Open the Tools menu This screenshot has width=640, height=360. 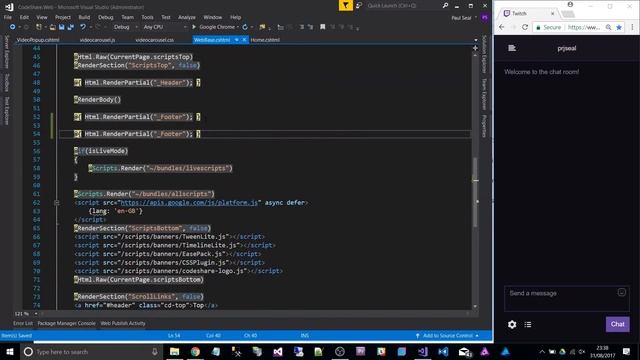point(147,17)
